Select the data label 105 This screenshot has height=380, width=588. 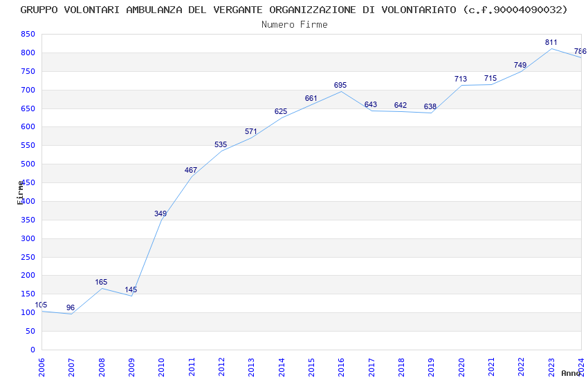41,305
